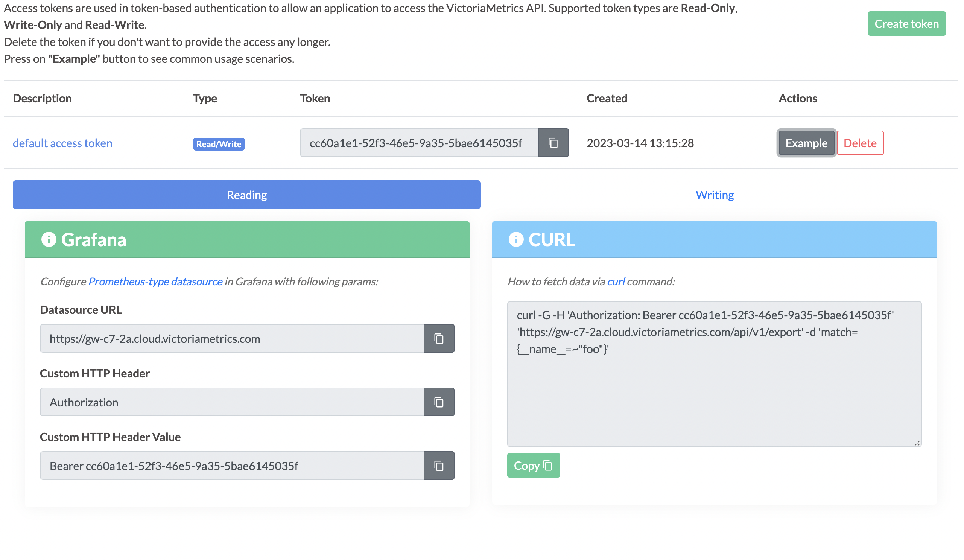Switch to the Writing tab
This screenshot has width=964, height=560.
point(715,195)
